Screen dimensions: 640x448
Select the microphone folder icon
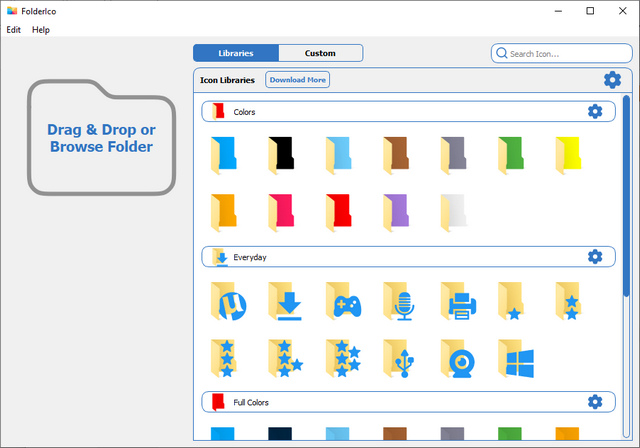(x=402, y=300)
